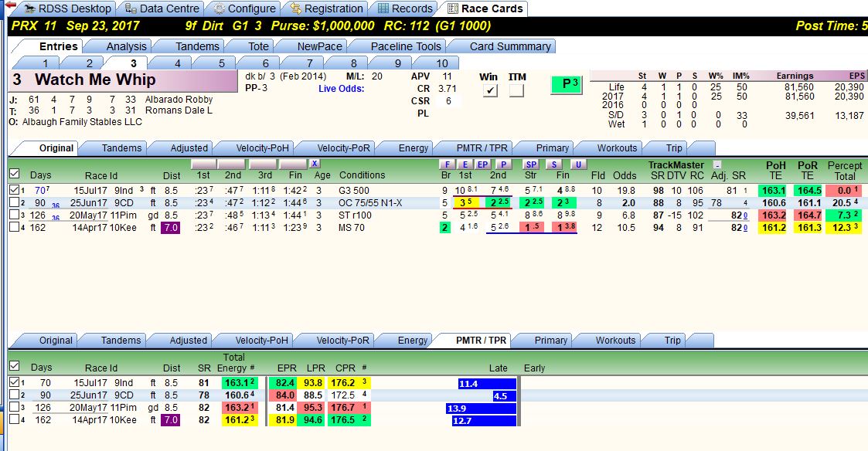Screen dimensions: 868x451
Task: Check upper paceline row 25Jun17 9CD
Action: [x=15, y=202]
